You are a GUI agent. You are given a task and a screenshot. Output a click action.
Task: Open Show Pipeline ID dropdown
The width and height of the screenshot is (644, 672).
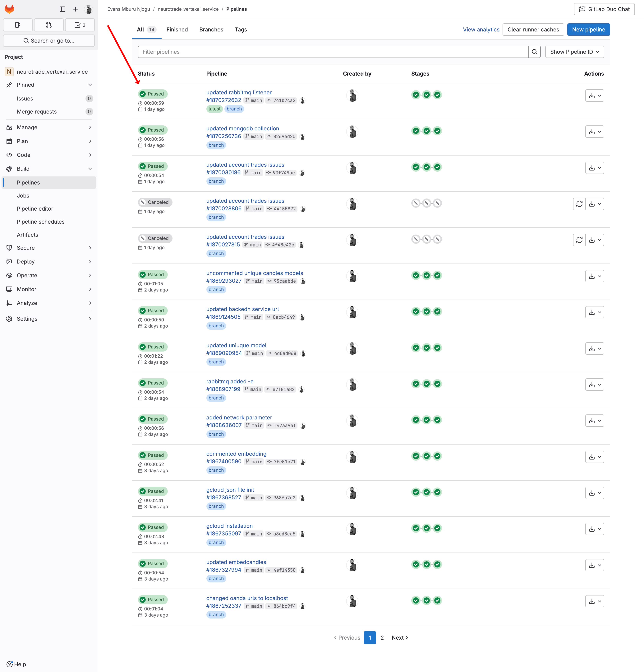pyautogui.click(x=574, y=52)
